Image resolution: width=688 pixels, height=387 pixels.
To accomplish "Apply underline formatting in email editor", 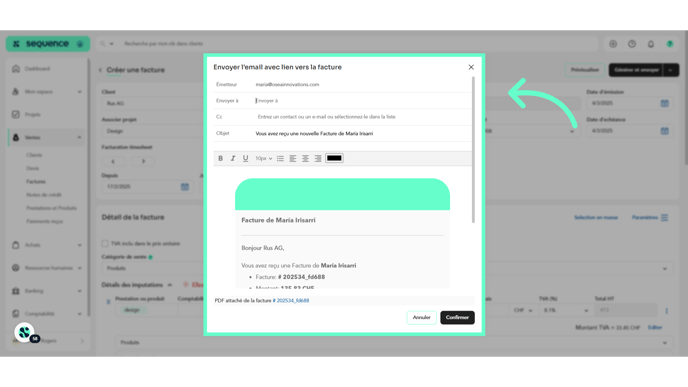I will coord(245,158).
